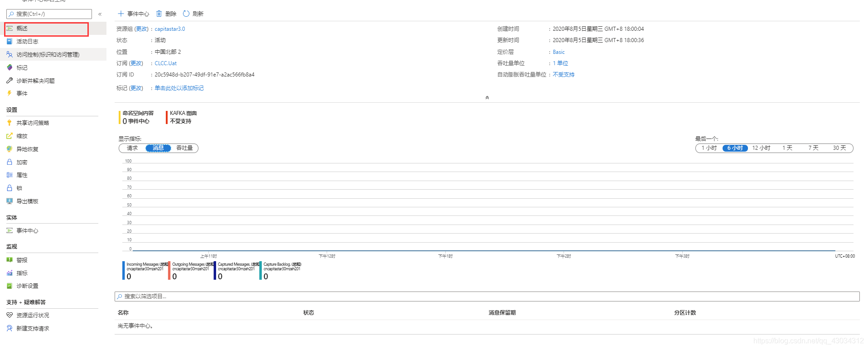Click 不受支持 auto-inflate link

564,75
